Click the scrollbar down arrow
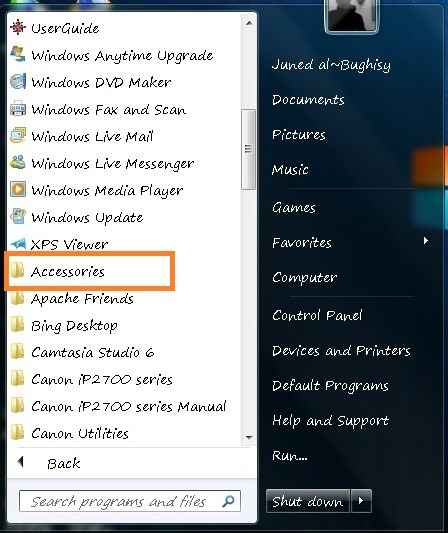Screen dimensions: 448x533 pyautogui.click(x=249, y=437)
